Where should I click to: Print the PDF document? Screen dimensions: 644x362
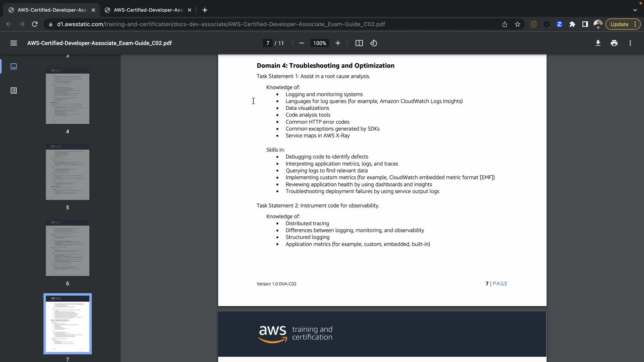(x=614, y=43)
